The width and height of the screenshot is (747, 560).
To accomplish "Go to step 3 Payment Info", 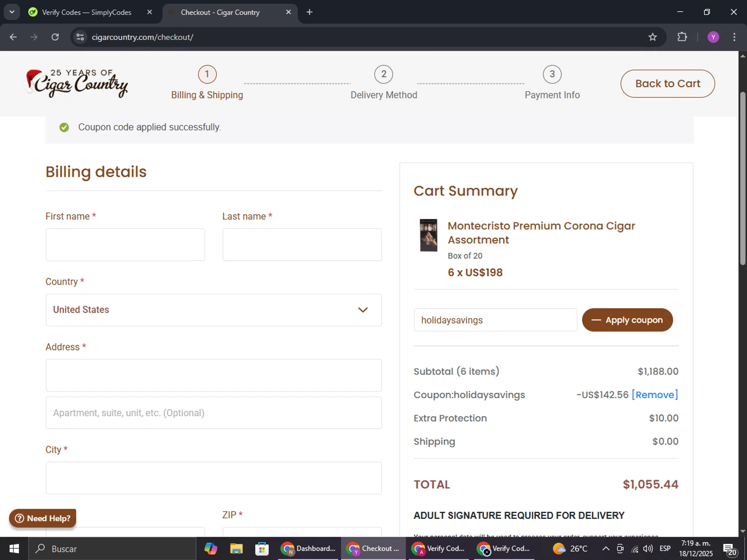I will coord(552,83).
